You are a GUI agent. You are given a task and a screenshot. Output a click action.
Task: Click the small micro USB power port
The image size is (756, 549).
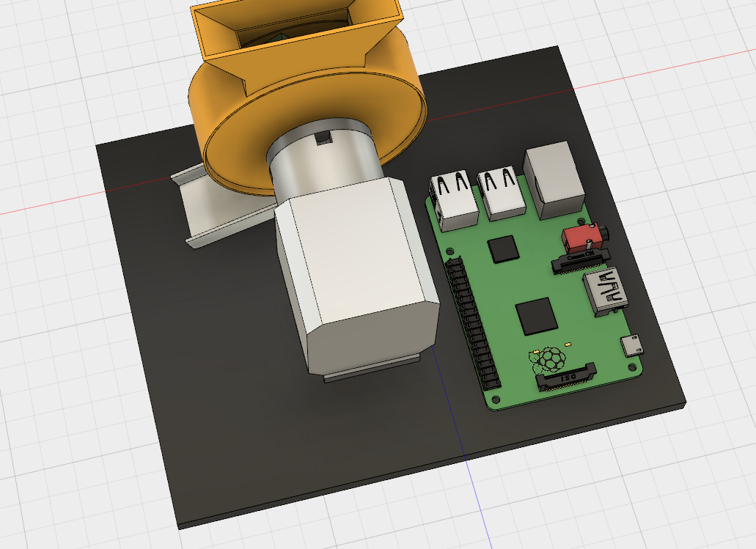click(x=631, y=345)
